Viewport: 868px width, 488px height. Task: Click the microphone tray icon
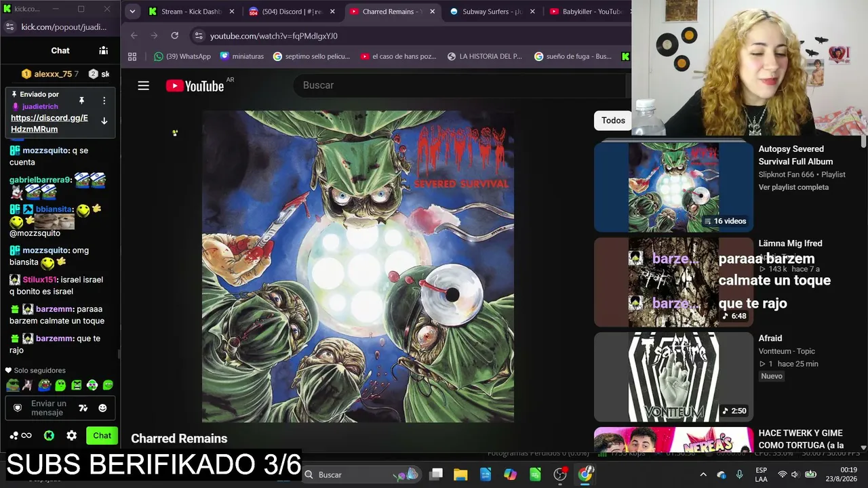(740, 474)
